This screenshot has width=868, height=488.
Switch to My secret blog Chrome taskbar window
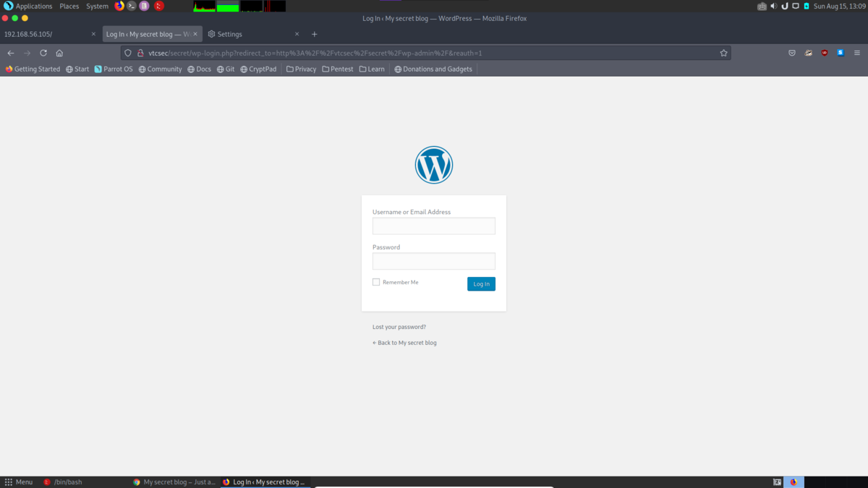(174, 482)
